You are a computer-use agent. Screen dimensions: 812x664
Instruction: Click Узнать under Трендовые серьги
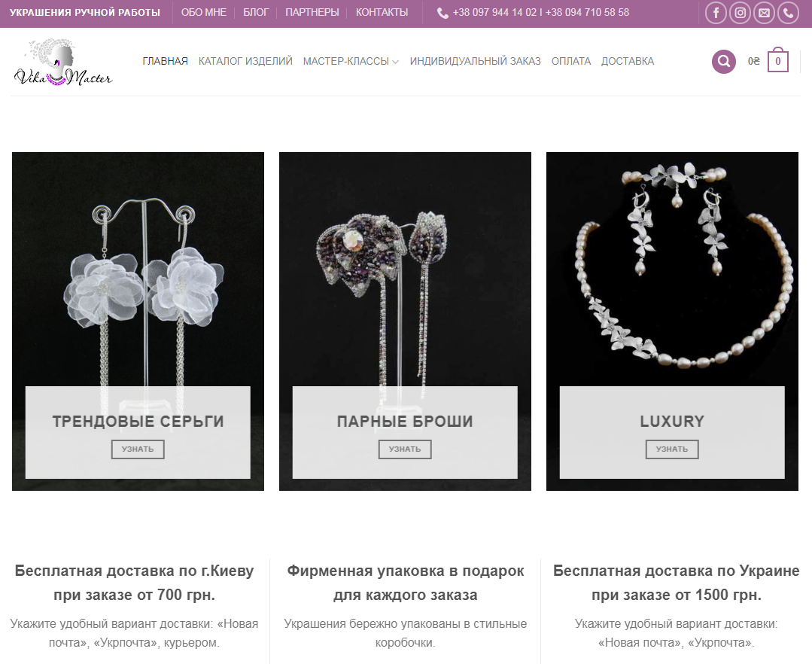[x=138, y=449]
